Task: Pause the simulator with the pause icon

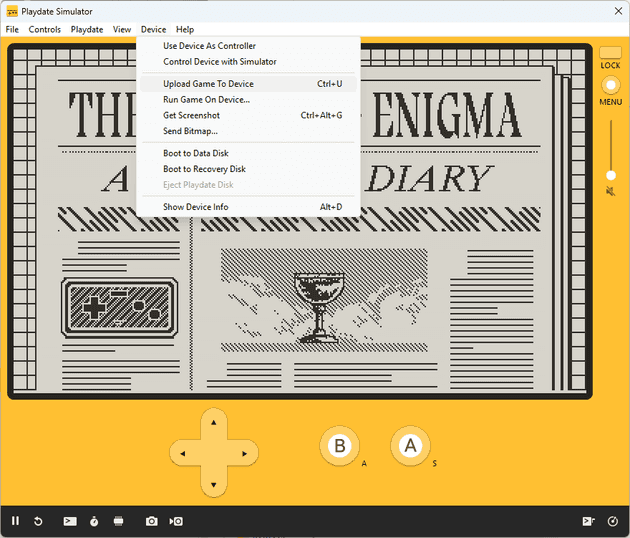Action: click(15, 521)
